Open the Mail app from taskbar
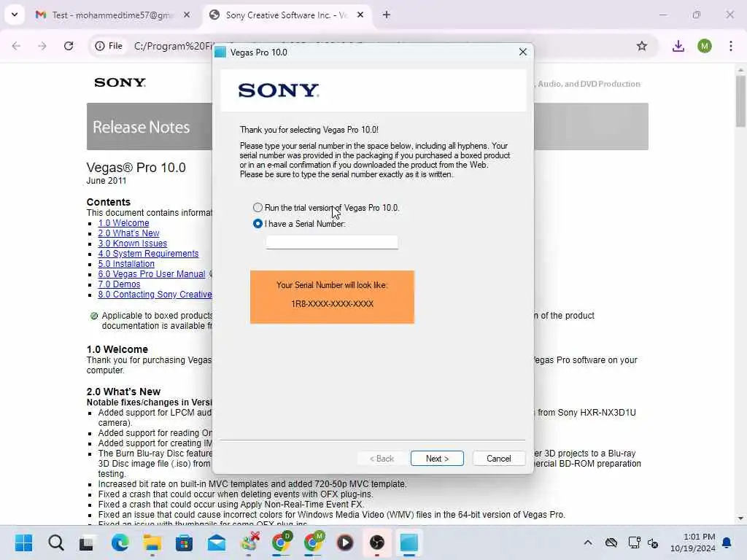The image size is (747, 560). coord(216,542)
